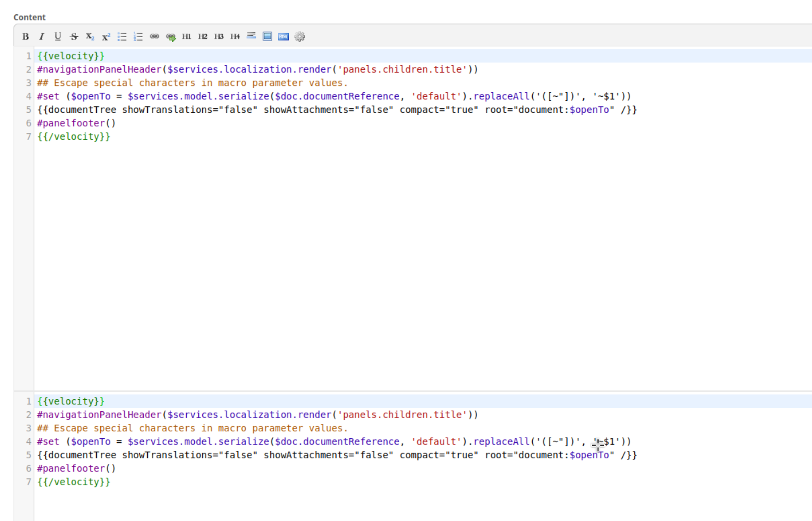
Task: Apply italic formatting
Action: (x=42, y=37)
